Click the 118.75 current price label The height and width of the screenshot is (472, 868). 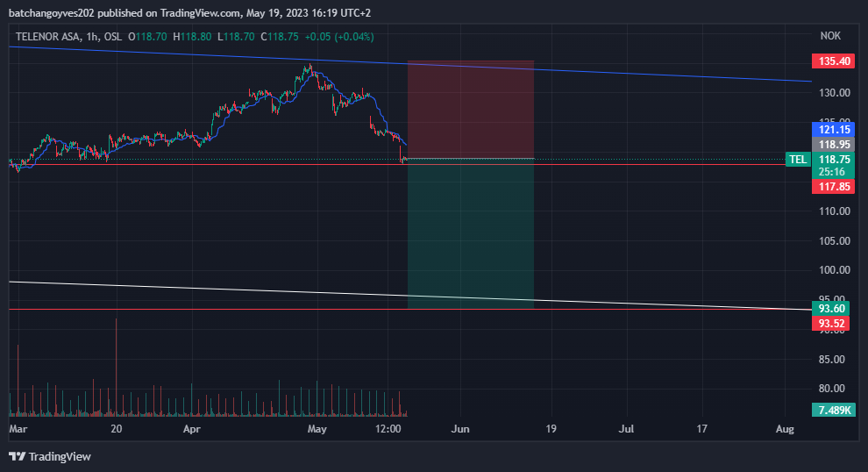[x=833, y=160]
